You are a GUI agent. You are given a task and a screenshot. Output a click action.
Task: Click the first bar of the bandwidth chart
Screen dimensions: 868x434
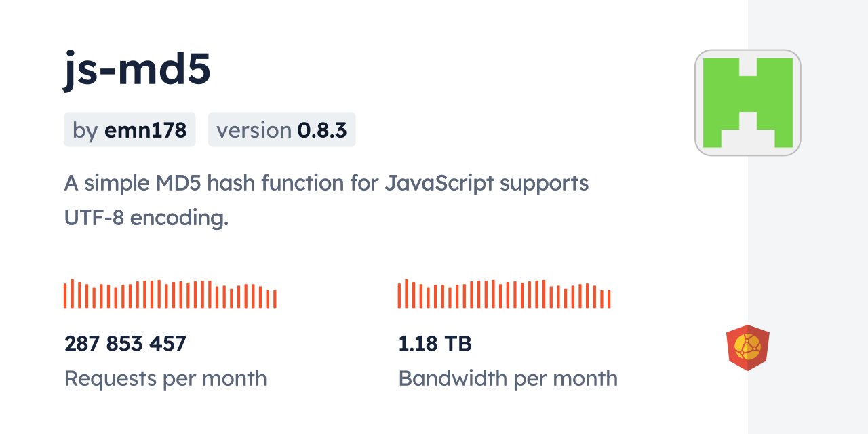click(x=399, y=296)
